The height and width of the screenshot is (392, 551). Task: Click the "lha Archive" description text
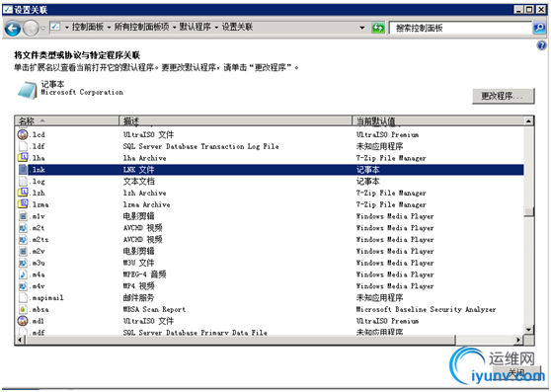[x=145, y=158]
